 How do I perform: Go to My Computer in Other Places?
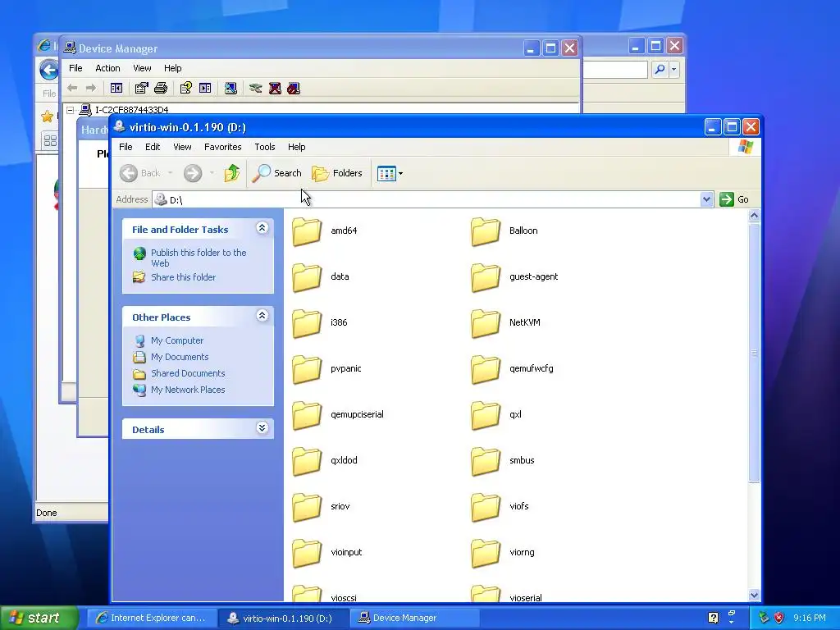(177, 340)
